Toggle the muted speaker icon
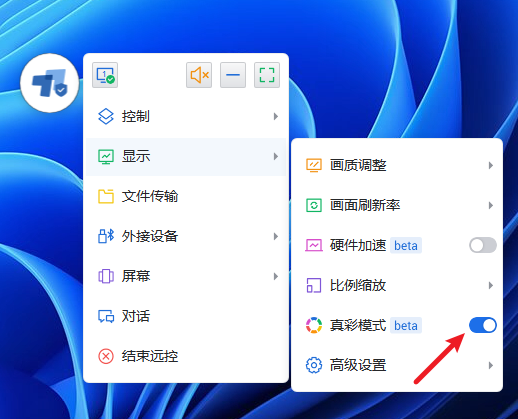518x419 pixels. tap(199, 75)
